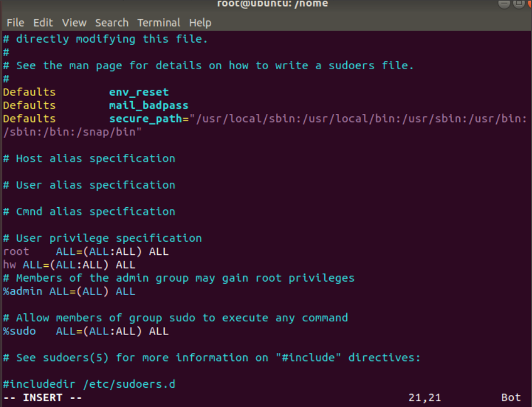Open the File menu
Viewport: 532px width, 407px height.
coord(15,23)
